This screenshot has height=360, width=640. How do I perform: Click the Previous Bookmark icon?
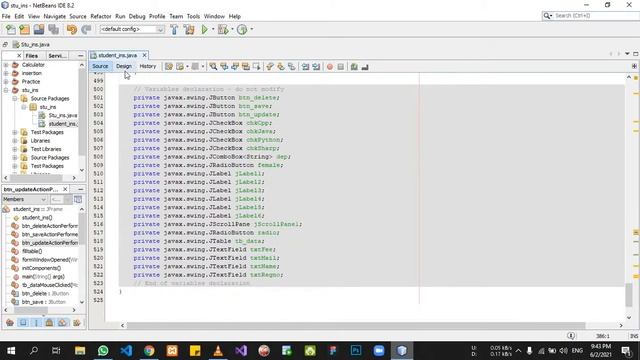(270, 67)
